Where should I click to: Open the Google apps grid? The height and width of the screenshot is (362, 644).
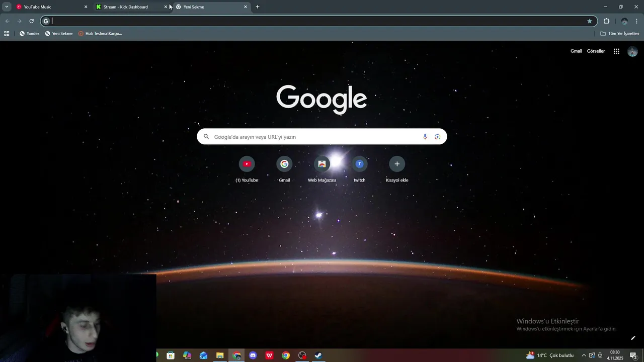[x=616, y=51]
